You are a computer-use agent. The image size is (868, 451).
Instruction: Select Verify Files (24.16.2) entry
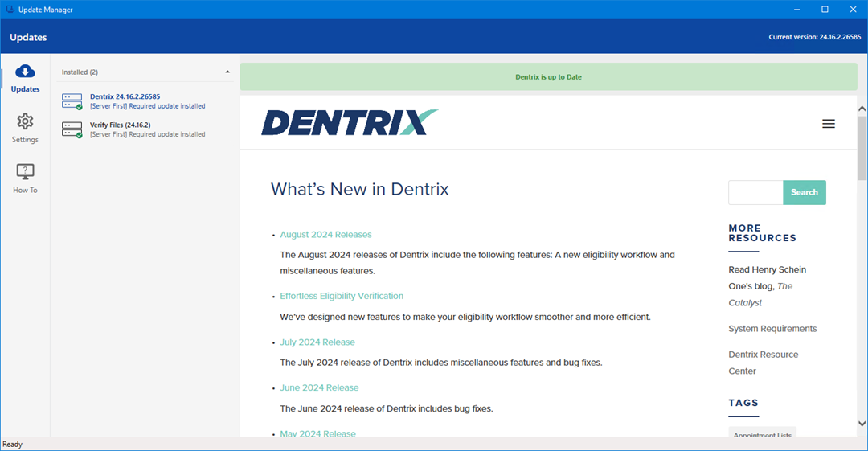(x=121, y=125)
